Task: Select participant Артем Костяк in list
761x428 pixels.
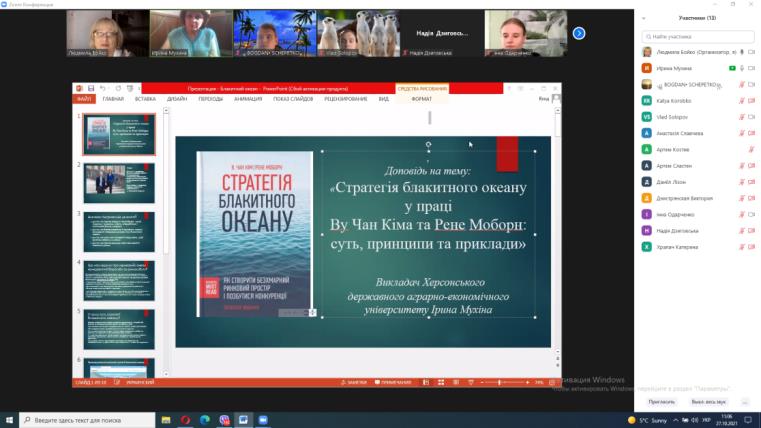Action: click(x=698, y=149)
